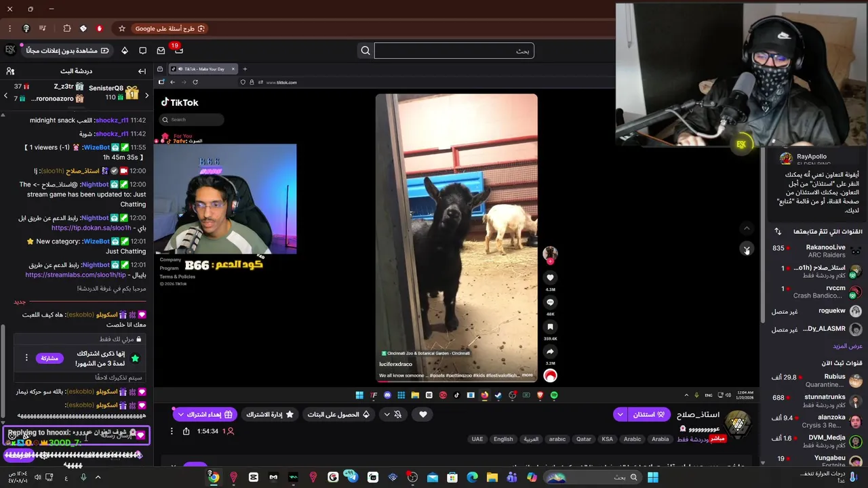Open Microsoft Edge from Windows taskbar
Image resolution: width=868 pixels, height=488 pixels.
pyautogui.click(x=472, y=478)
